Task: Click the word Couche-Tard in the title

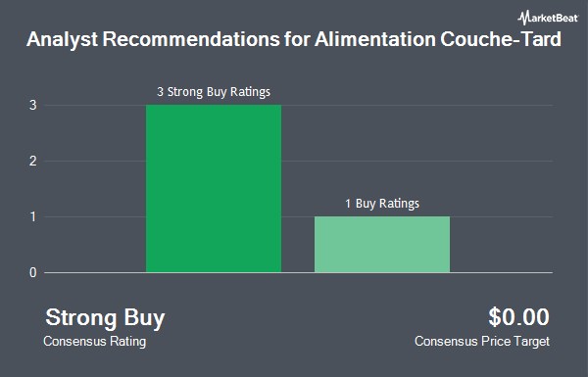Action: (x=501, y=39)
